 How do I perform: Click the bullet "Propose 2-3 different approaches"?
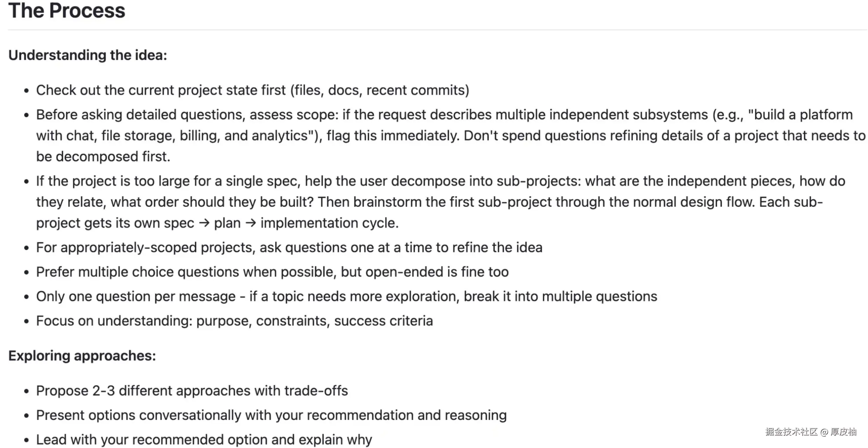click(x=192, y=391)
